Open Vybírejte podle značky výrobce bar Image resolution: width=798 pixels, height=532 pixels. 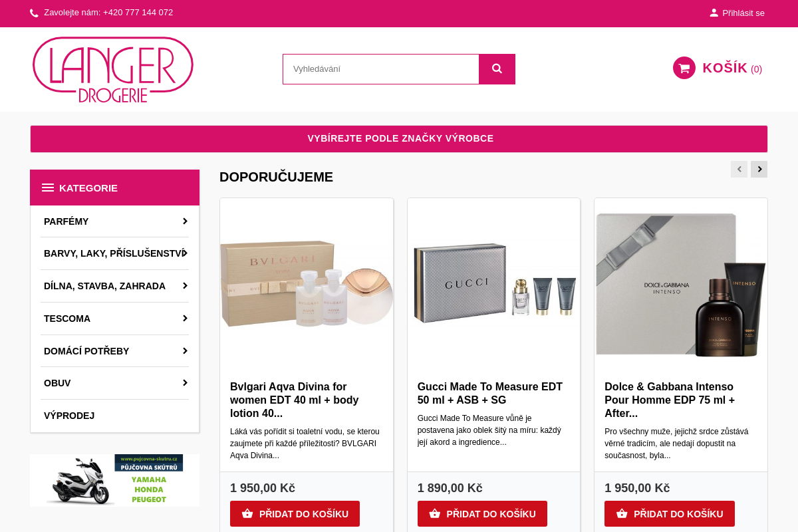[399, 138]
